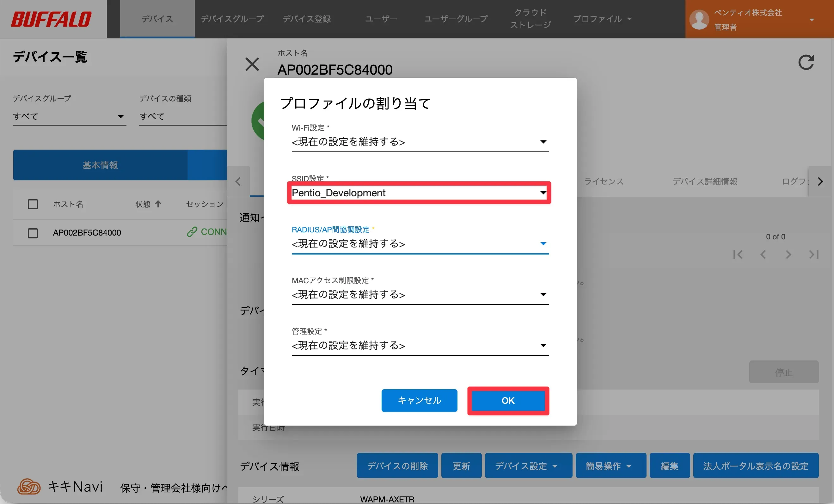
Task: Check the select-all hosts checkbox
Action: click(x=33, y=204)
